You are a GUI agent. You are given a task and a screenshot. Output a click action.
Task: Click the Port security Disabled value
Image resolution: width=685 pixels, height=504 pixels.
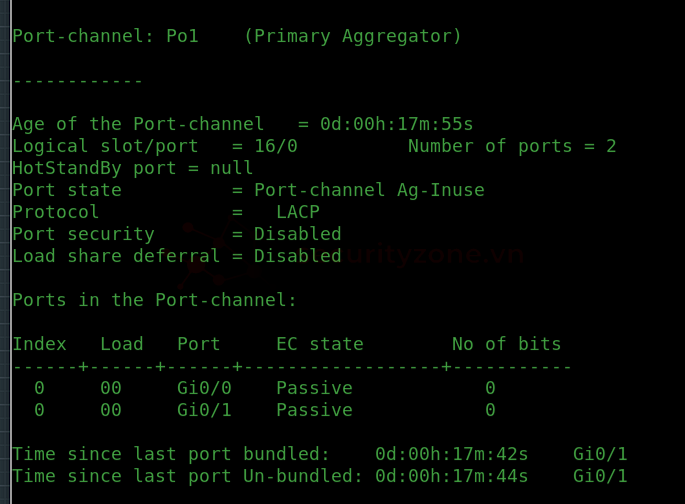point(298,234)
